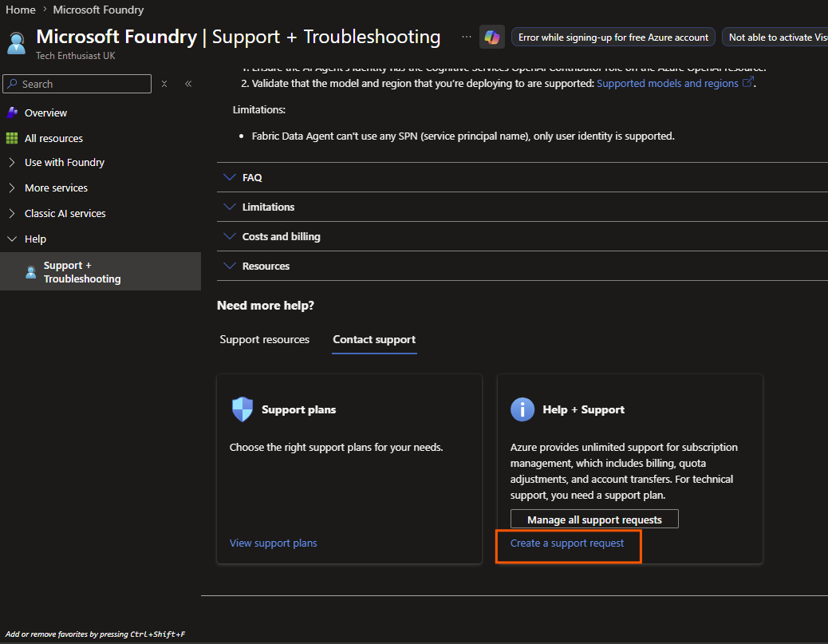
Task: Click Error while signing-up for free Azure suggestion
Action: (x=613, y=37)
